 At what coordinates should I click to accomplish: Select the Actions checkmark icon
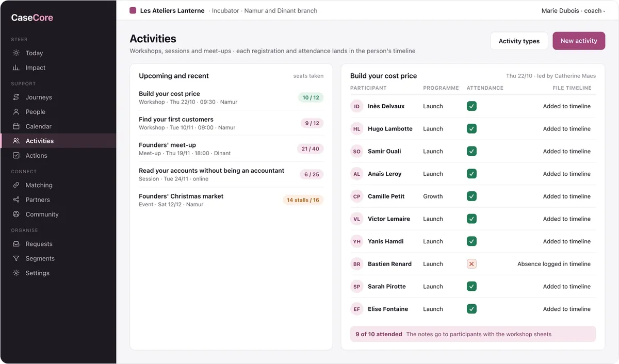[x=16, y=155]
